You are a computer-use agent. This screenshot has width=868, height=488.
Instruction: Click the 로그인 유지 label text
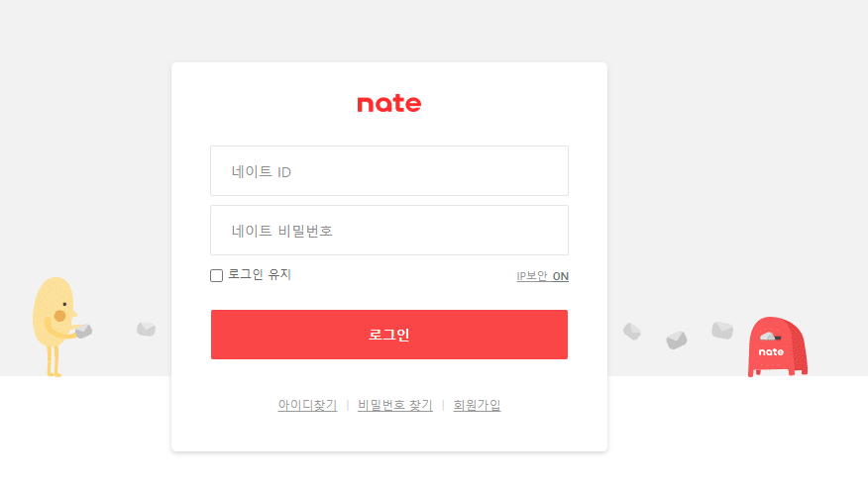260,274
